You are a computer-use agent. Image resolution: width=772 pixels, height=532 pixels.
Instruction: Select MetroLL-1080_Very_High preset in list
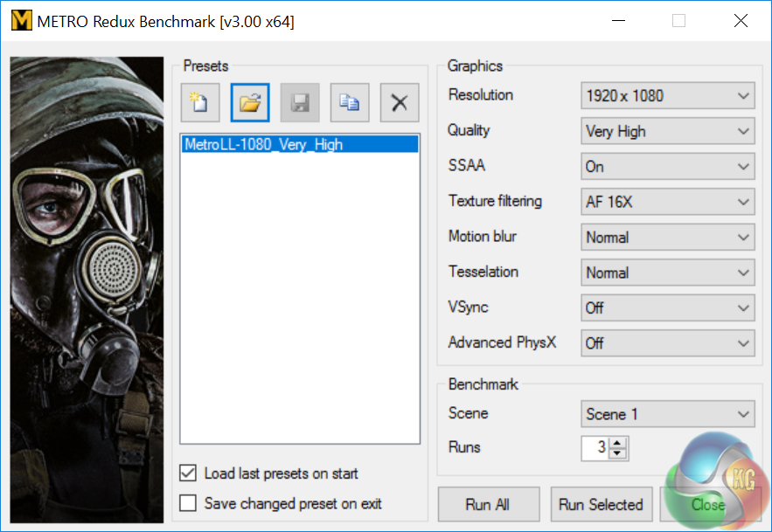click(x=263, y=145)
